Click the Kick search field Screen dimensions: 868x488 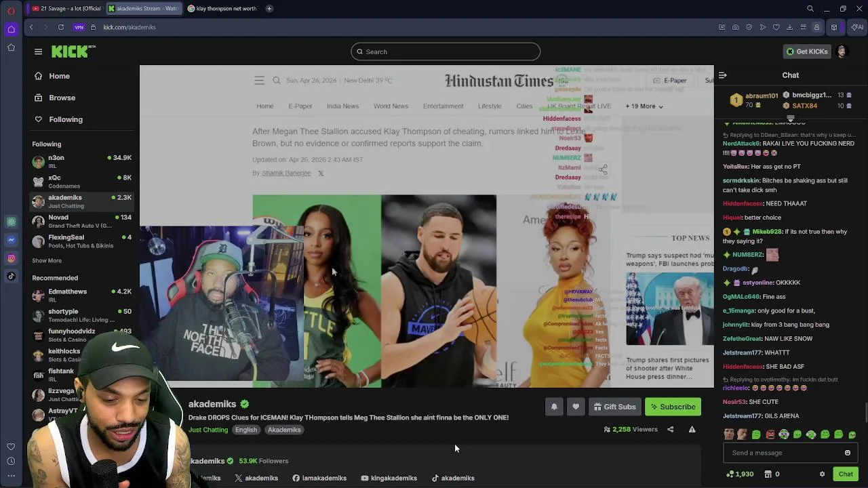click(446, 52)
